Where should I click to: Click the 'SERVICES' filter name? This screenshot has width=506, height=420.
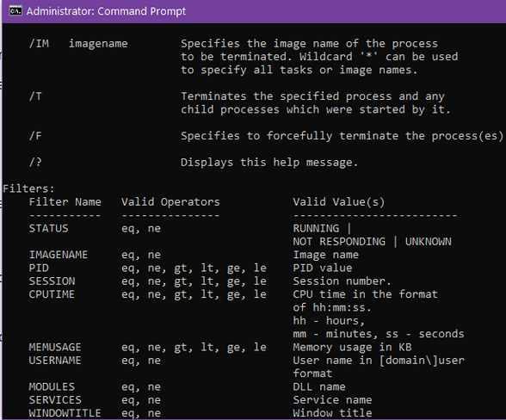[x=55, y=400]
